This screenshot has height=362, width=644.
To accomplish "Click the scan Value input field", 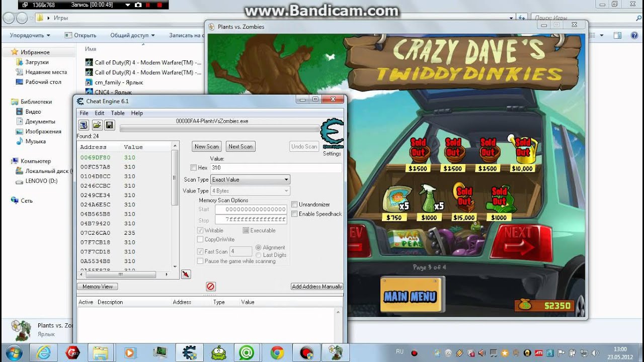I will (x=276, y=167).
